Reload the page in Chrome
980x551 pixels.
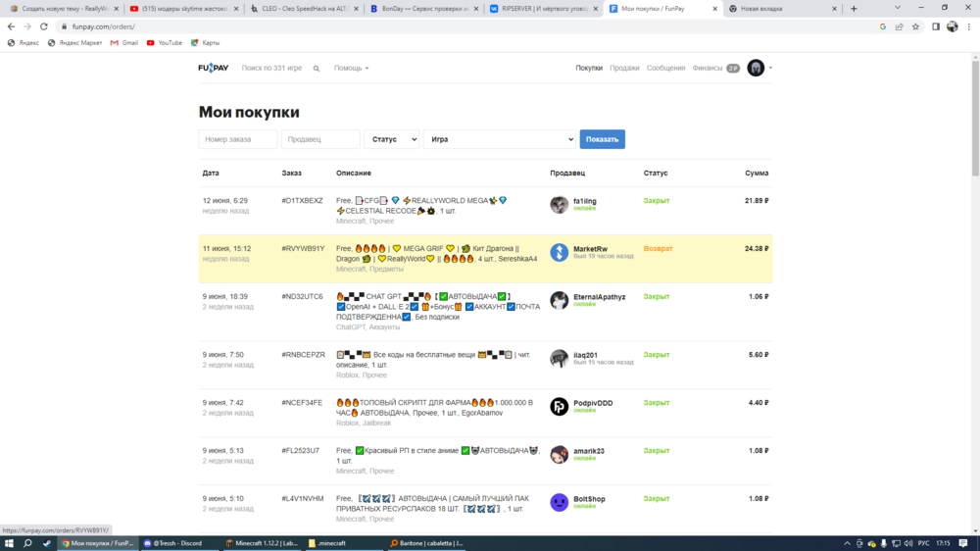[44, 26]
